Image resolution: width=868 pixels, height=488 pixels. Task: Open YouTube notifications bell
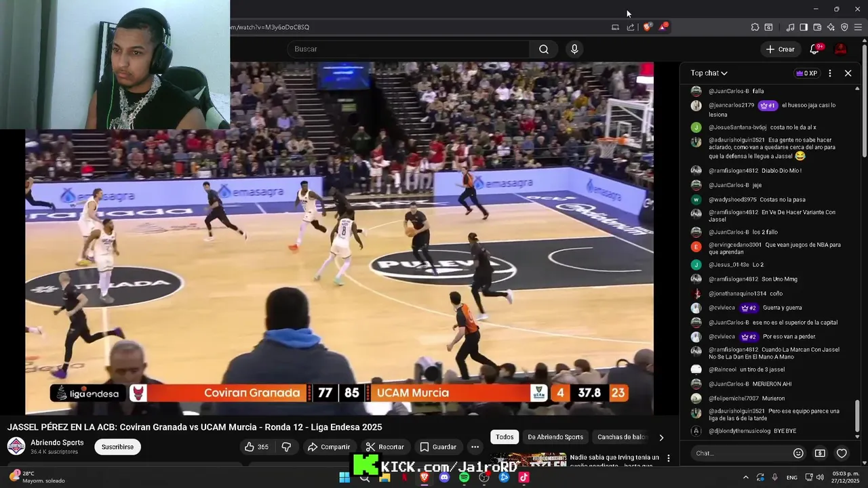point(815,49)
